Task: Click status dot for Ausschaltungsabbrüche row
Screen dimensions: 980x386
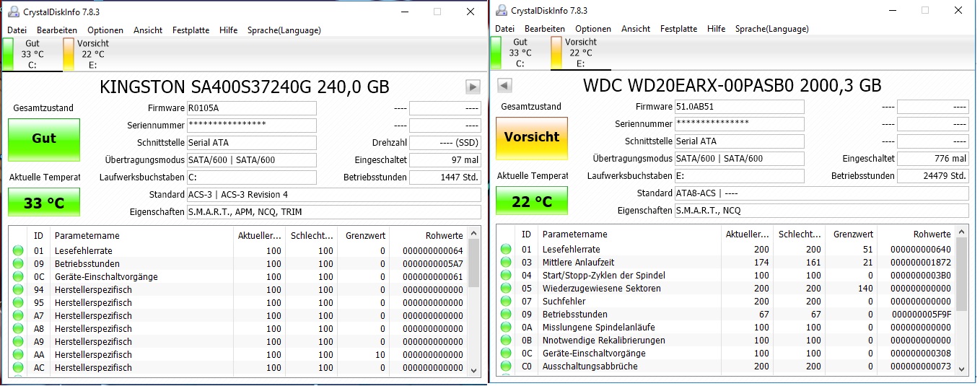Action: tap(506, 367)
